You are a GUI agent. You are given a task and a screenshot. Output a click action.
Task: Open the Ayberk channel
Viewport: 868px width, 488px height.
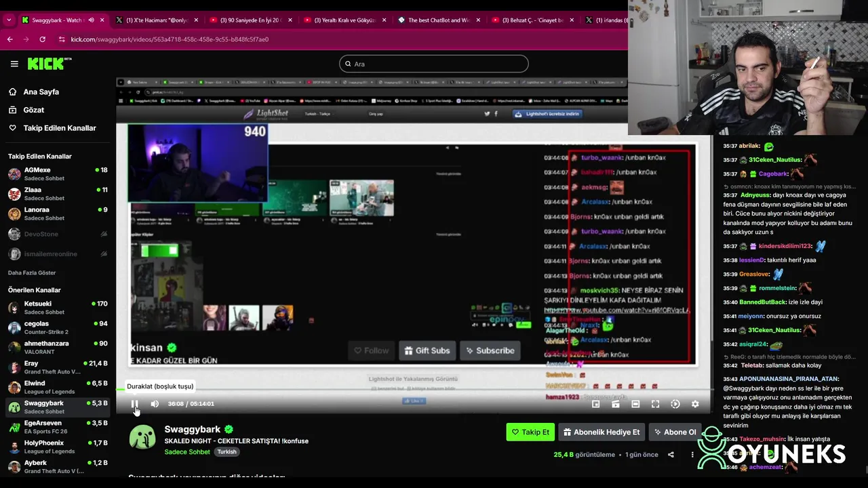click(58, 466)
